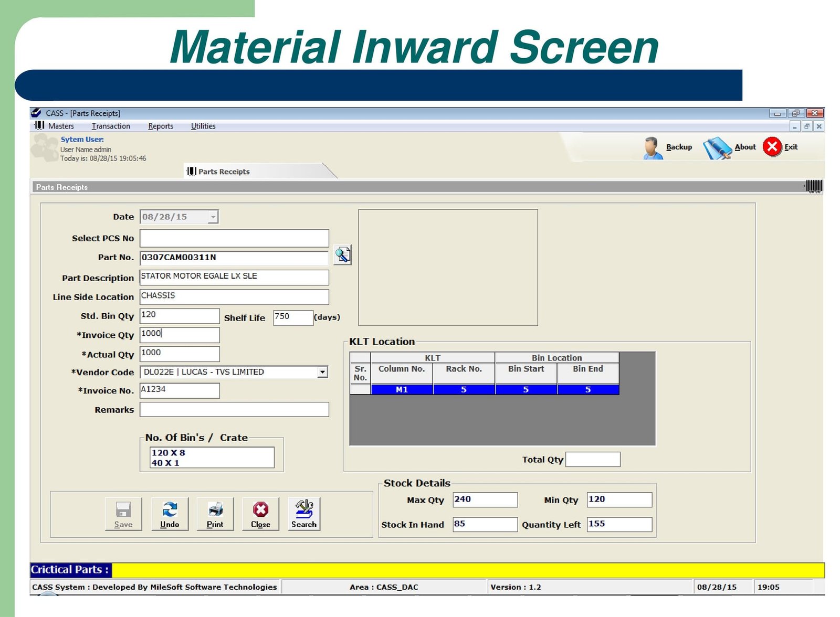The height and width of the screenshot is (617, 840).
Task: Click the Remarks input field
Action: (x=234, y=409)
